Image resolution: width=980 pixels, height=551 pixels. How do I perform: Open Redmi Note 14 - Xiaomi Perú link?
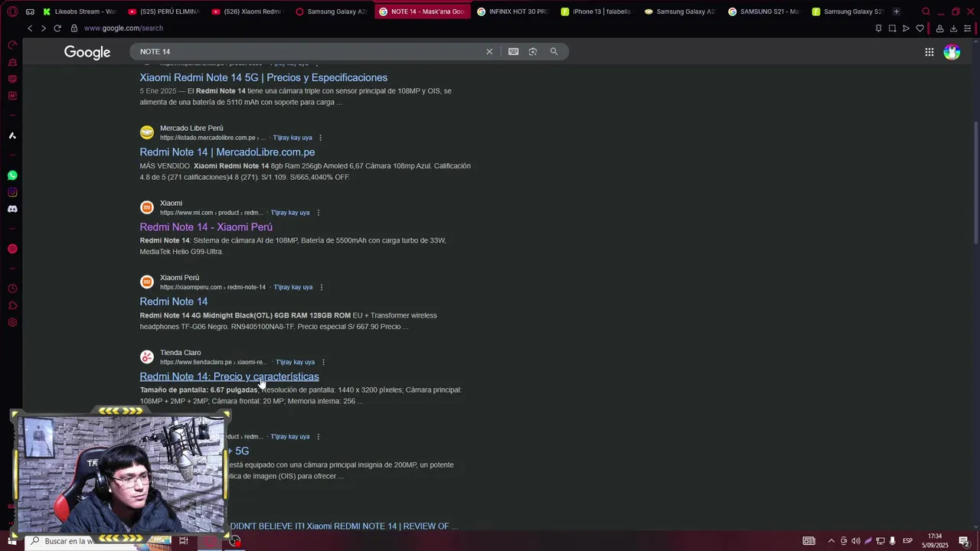(x=206, y=227)
